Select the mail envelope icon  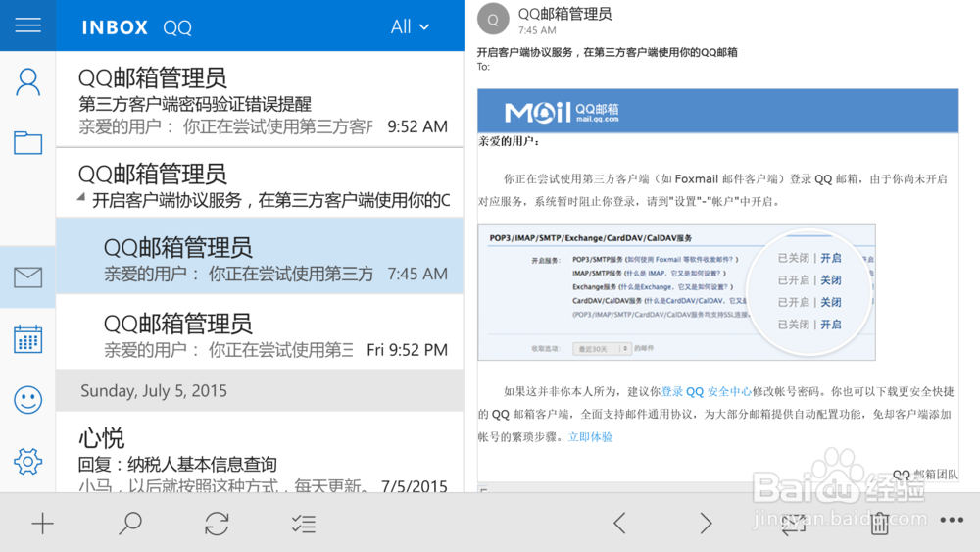pyautogui.click(x=27, y=276)
